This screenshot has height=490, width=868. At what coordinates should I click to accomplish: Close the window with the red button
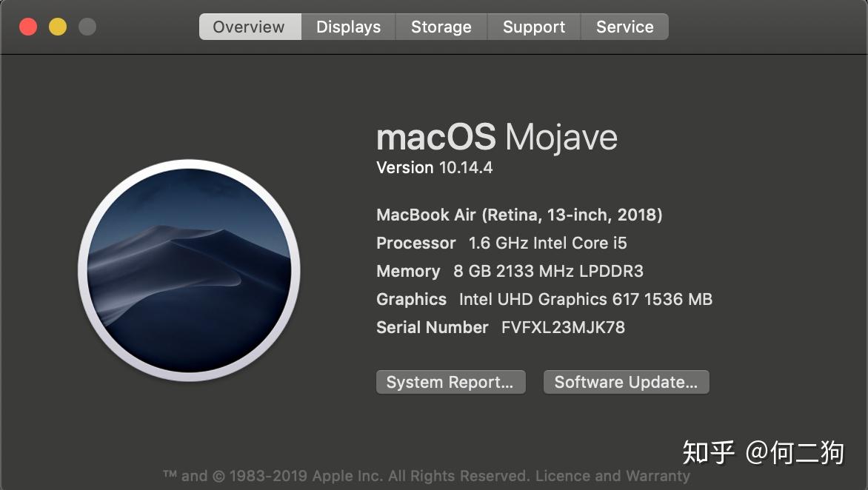coord(28,27)
